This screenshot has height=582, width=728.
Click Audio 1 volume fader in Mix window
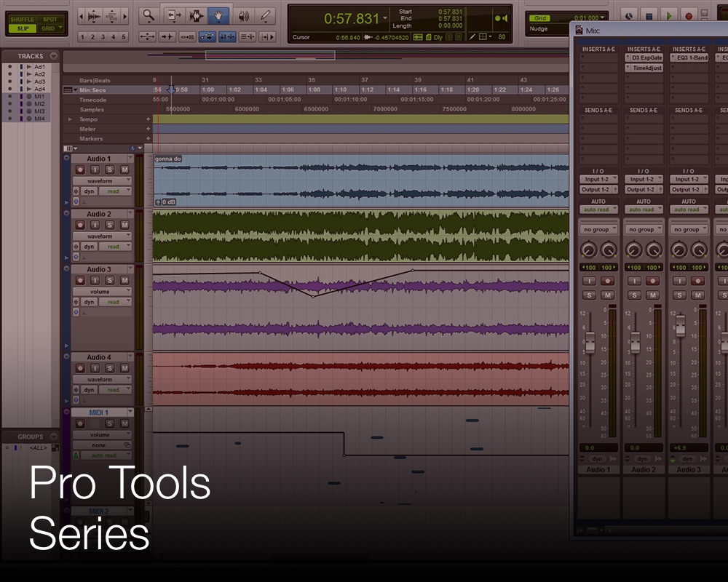pyautogui.click(x=590, y=343)
